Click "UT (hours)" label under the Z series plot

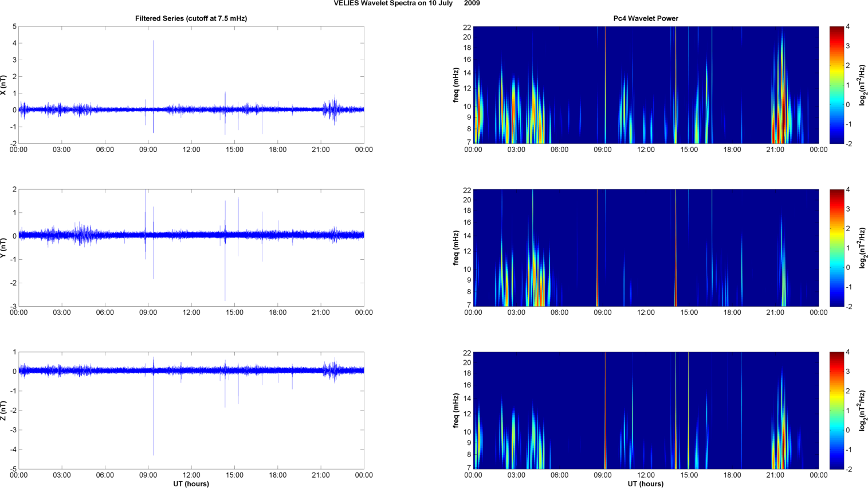tap(191, 483)
